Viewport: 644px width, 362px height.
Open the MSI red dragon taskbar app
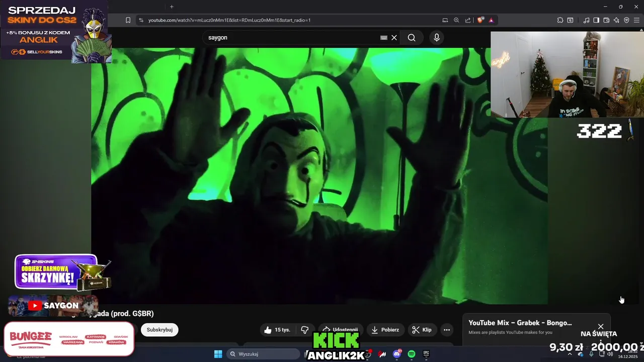(382, 354)
